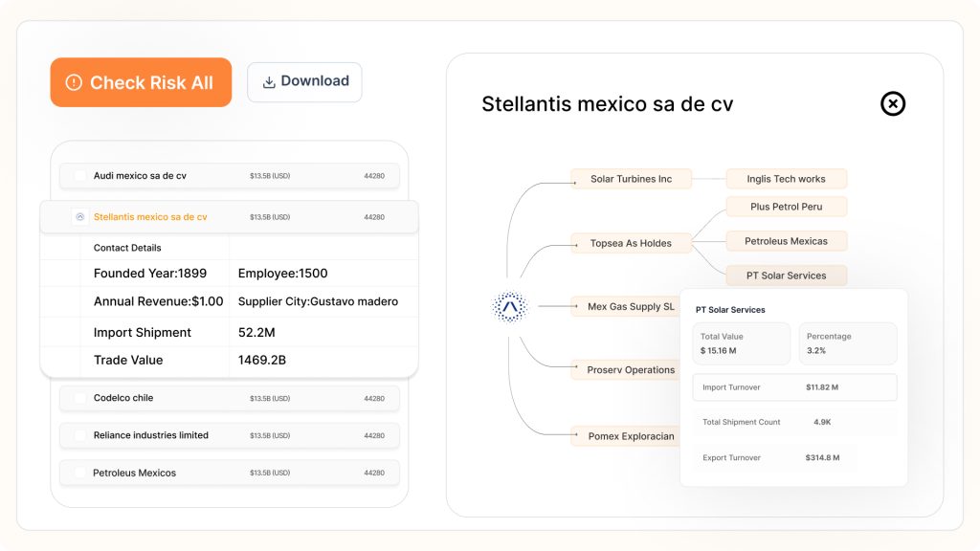Screen dimensions: 980x551
Task: Click the exclamation icon in Check Risk All
Action: (x=74, y=82)
